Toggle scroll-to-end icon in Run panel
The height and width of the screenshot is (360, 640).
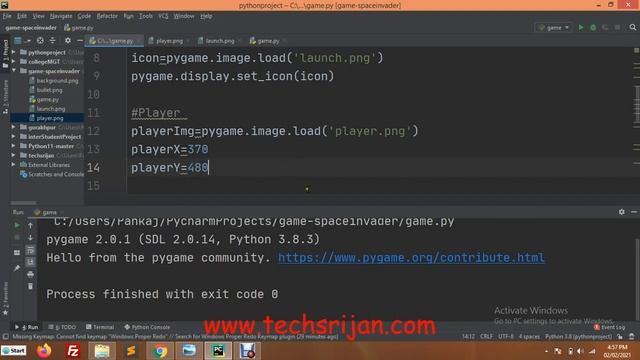click(30, 262)
